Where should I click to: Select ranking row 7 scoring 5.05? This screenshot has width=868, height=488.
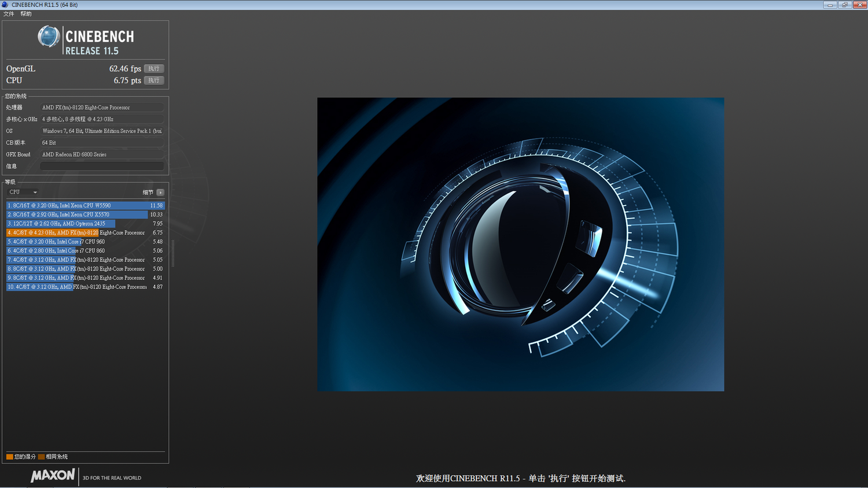click(x=86, y=260)
